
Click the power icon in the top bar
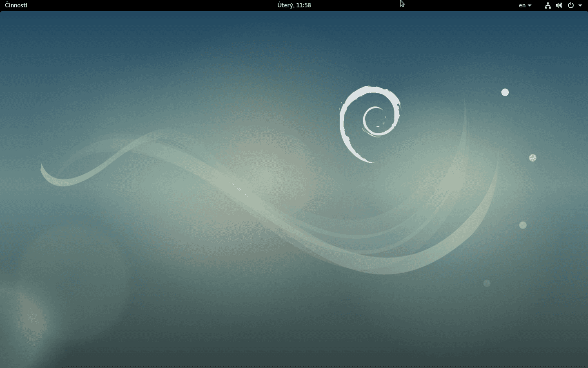[x=571, y=5]
